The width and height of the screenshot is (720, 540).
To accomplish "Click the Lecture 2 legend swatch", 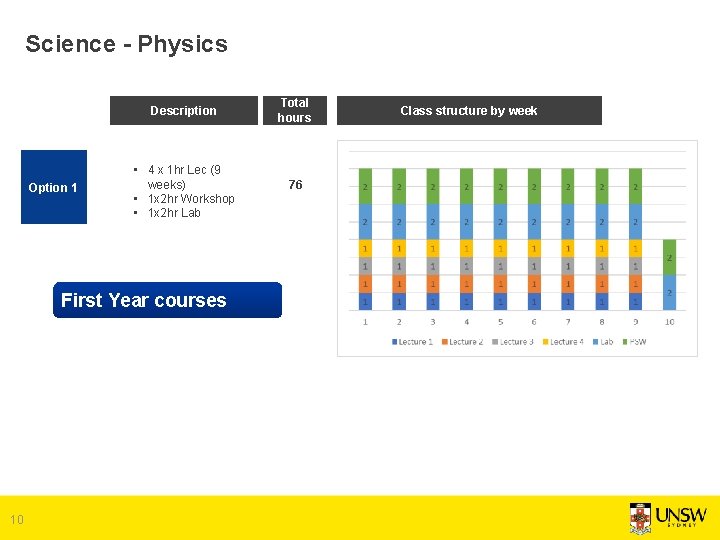I will (444, 342).
